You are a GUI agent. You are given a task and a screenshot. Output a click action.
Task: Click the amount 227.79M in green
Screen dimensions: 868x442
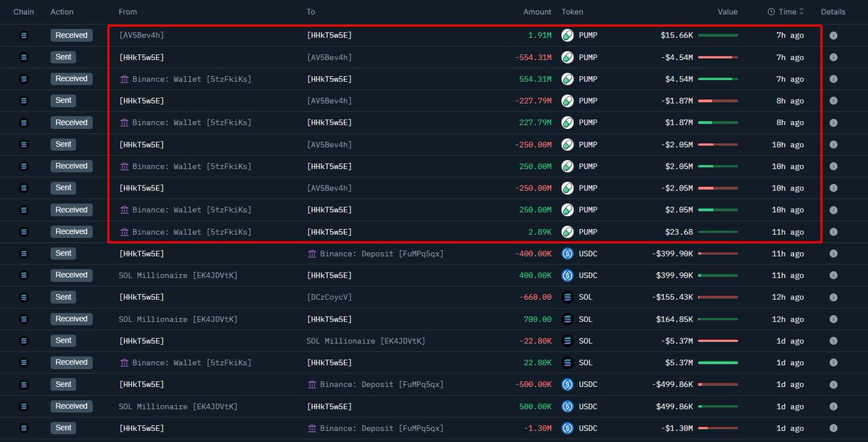tap(535, 122)
